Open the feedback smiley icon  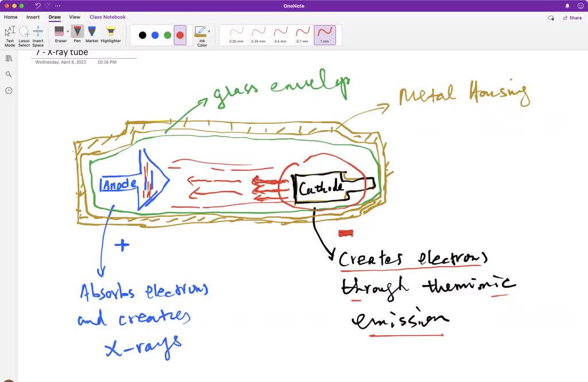point(581,6)
